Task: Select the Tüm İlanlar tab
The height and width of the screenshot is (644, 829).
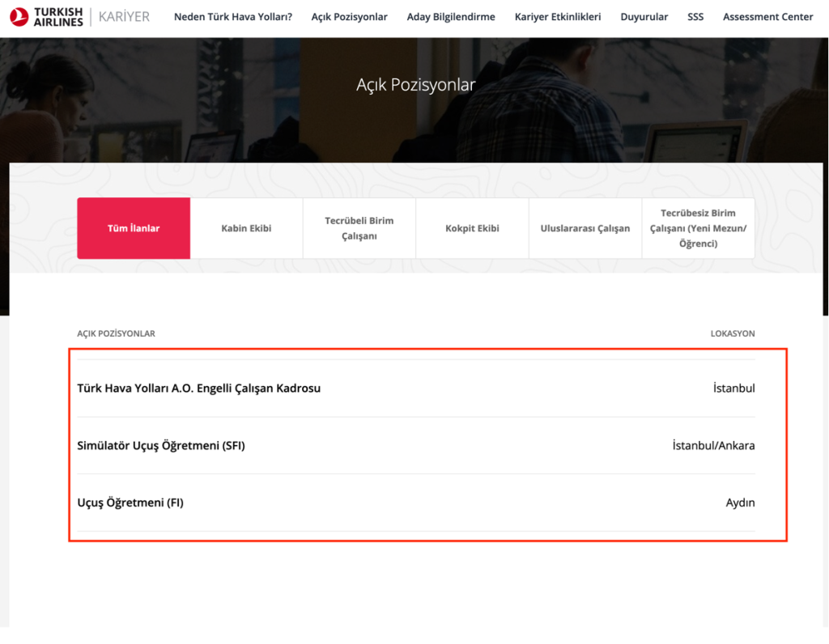Action: [x=134, y=228]
